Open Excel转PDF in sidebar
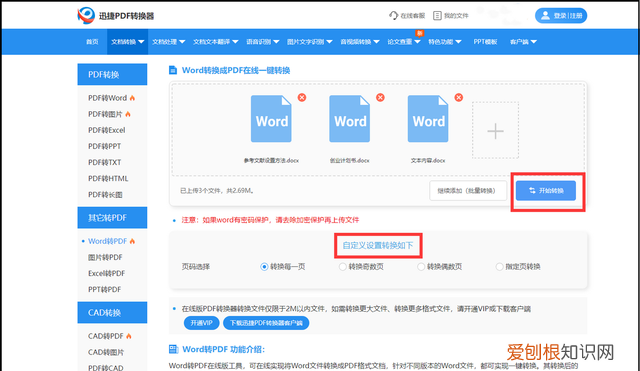The height and width of the screenshot is (371, 640). [x=107, y=273]
